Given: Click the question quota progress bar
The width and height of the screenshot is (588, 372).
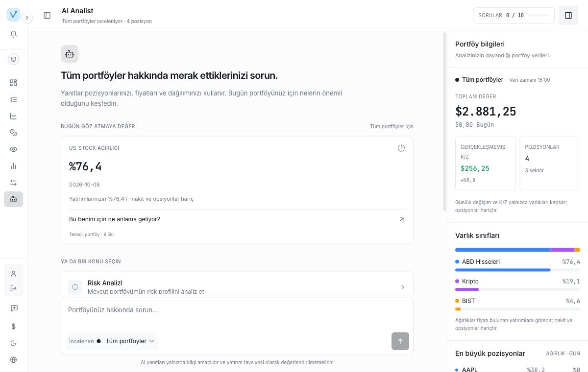Looking at the screenshot, I should coord(539,16).
